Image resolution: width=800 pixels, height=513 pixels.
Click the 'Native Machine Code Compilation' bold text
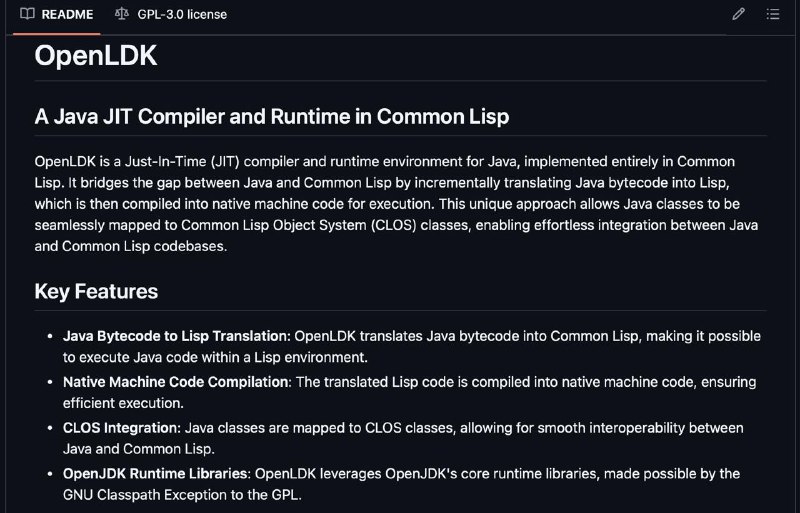click(x=176, y=382)
